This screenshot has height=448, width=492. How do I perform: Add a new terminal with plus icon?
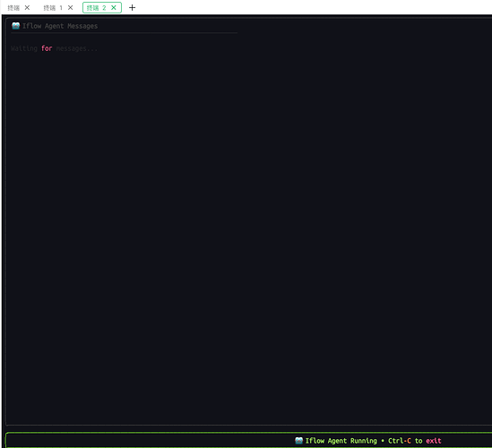(x=132, y=7)
